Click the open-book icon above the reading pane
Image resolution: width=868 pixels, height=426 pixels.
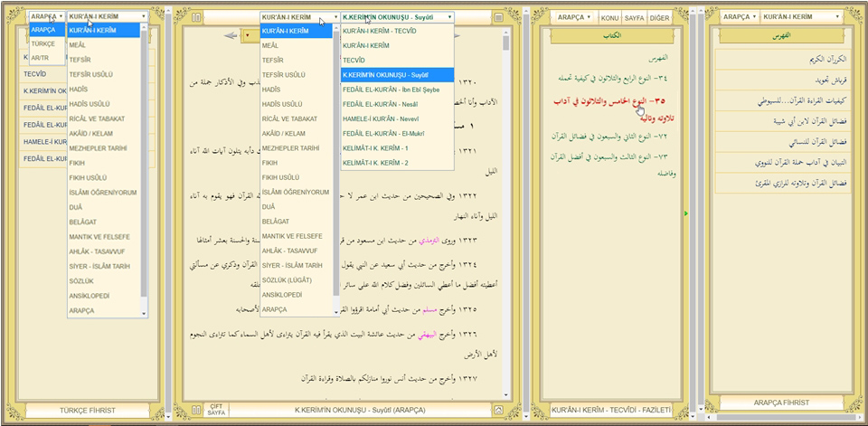coord(195,18)
